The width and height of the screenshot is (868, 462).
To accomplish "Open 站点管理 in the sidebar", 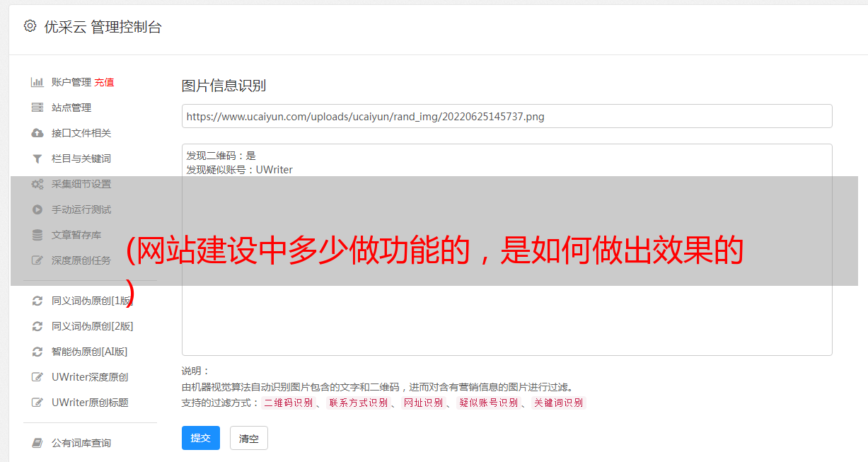I will coord(71,108).
